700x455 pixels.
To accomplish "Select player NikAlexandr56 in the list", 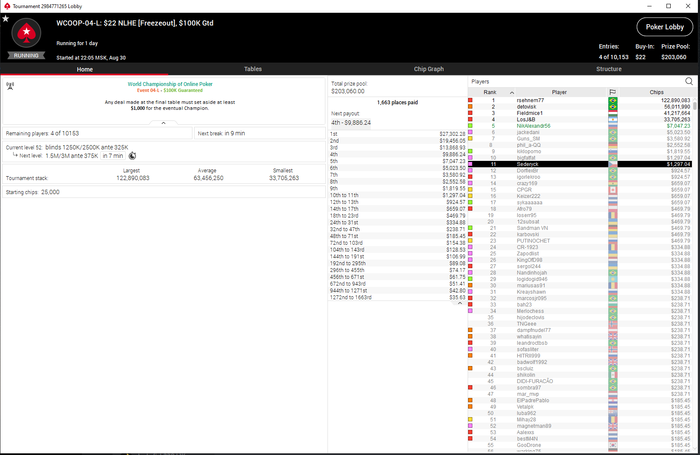I will [580, 126].
